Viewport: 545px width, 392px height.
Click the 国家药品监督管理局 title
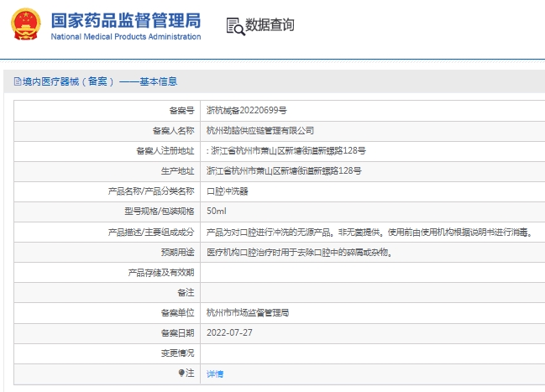tap(126, 20)
